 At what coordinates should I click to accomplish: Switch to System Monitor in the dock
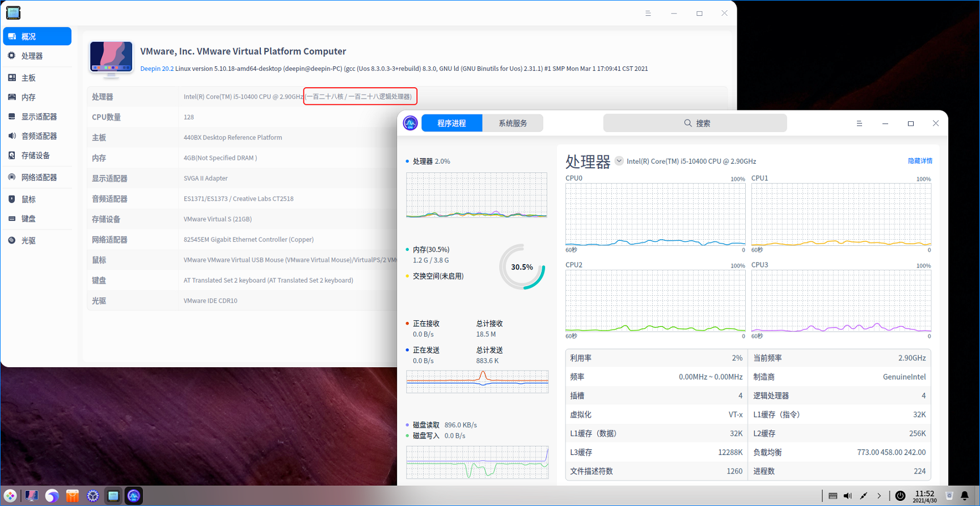click(134, 496)
